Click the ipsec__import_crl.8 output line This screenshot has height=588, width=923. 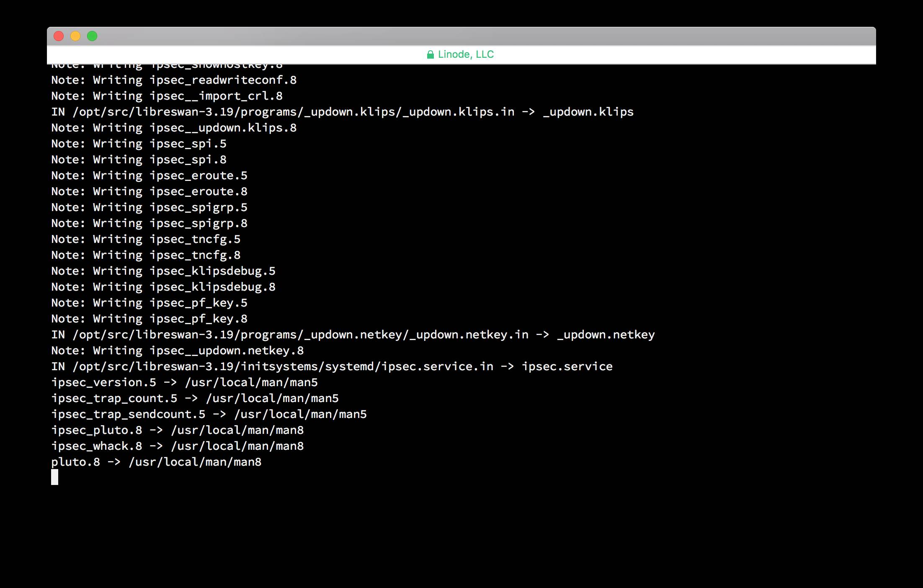coord(167,96)
